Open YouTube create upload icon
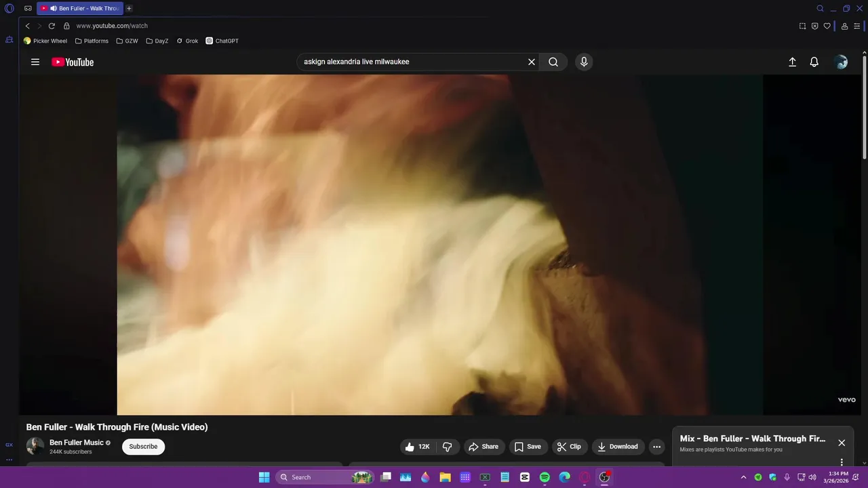Screen dimensions: 868x488 [x=792, y=62]
